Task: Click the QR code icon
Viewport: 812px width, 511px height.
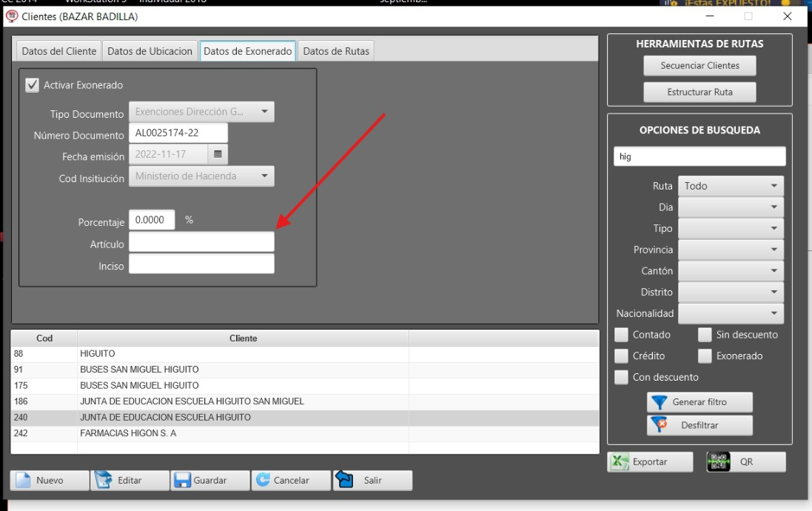Action: tap(718, 462)
